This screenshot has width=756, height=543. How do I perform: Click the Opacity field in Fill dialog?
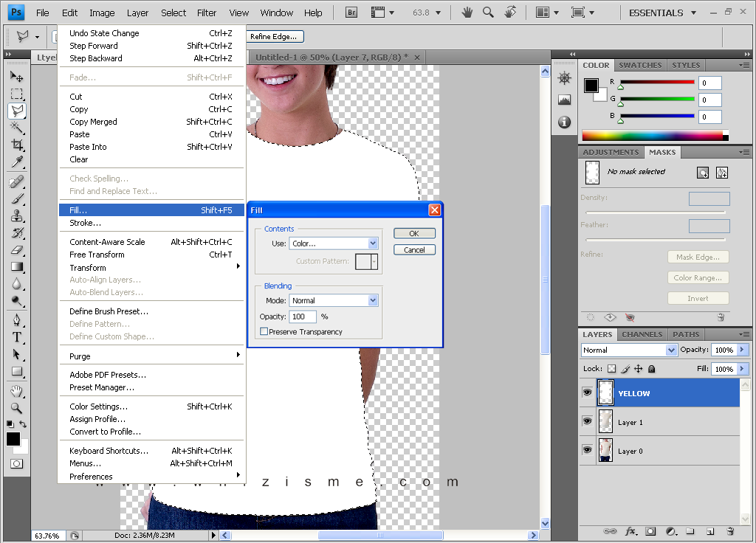tap(302, 317)
